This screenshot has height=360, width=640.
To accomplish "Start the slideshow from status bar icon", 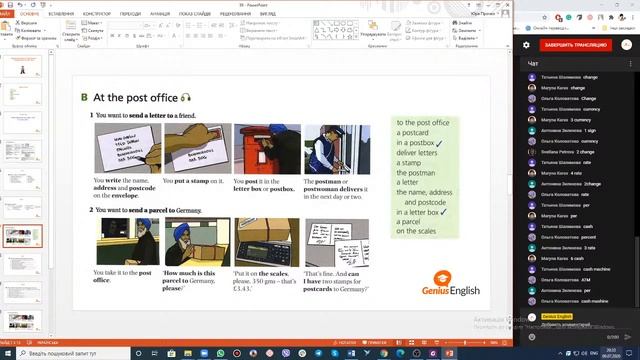I will pos(437,342).
